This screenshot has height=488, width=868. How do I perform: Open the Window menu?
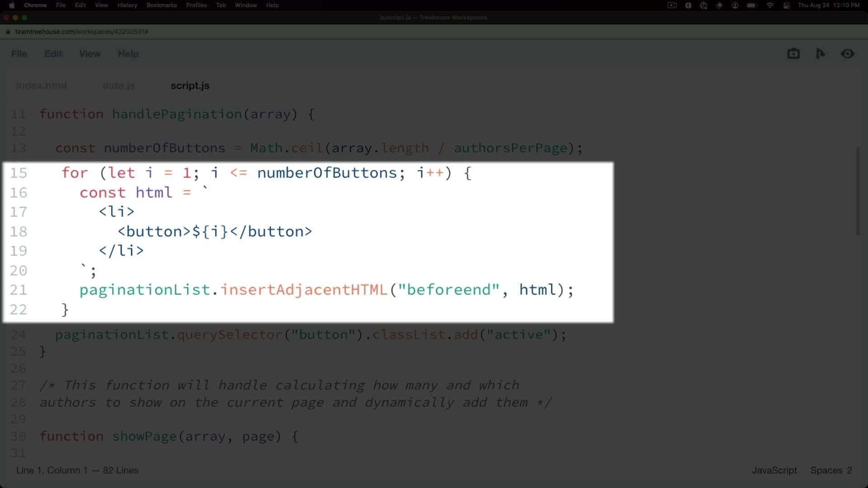tap(246, 5)
